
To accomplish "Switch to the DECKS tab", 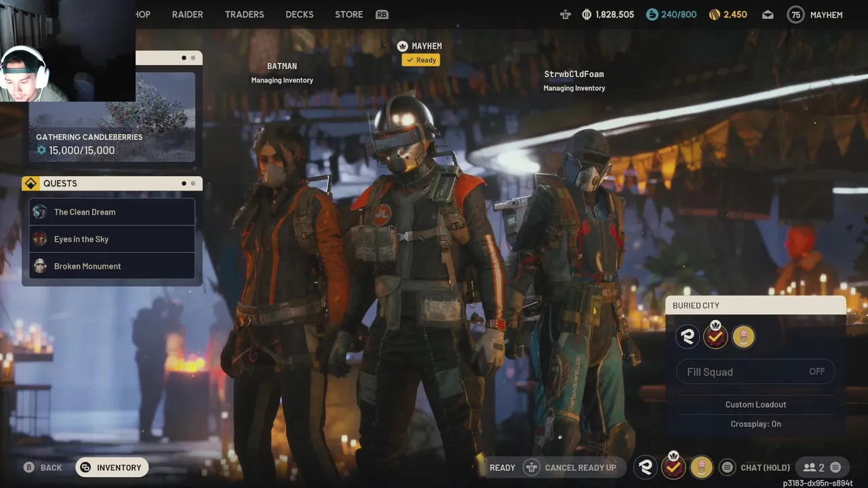I will 299,14.
